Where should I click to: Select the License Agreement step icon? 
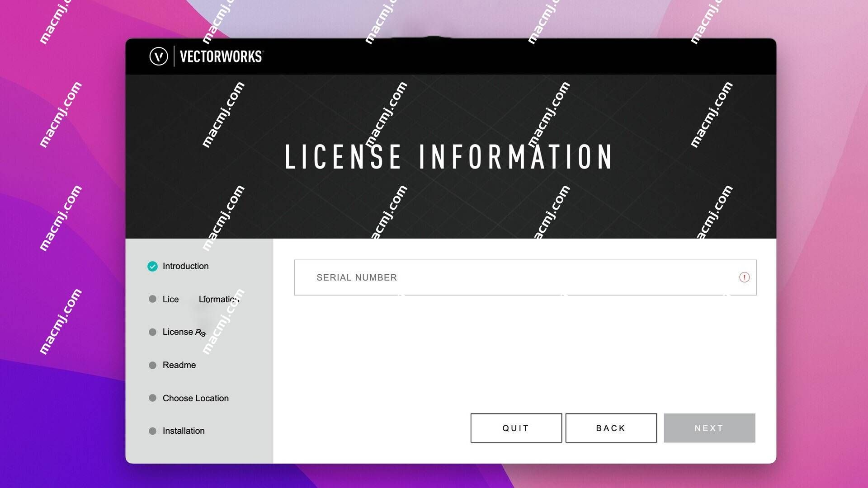click(153, 331)
